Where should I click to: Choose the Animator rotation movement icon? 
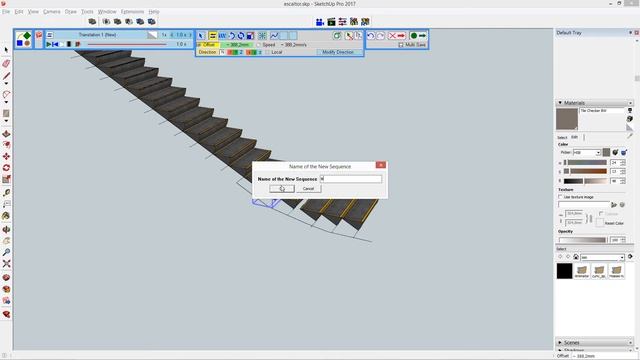(x=232, y=36)
